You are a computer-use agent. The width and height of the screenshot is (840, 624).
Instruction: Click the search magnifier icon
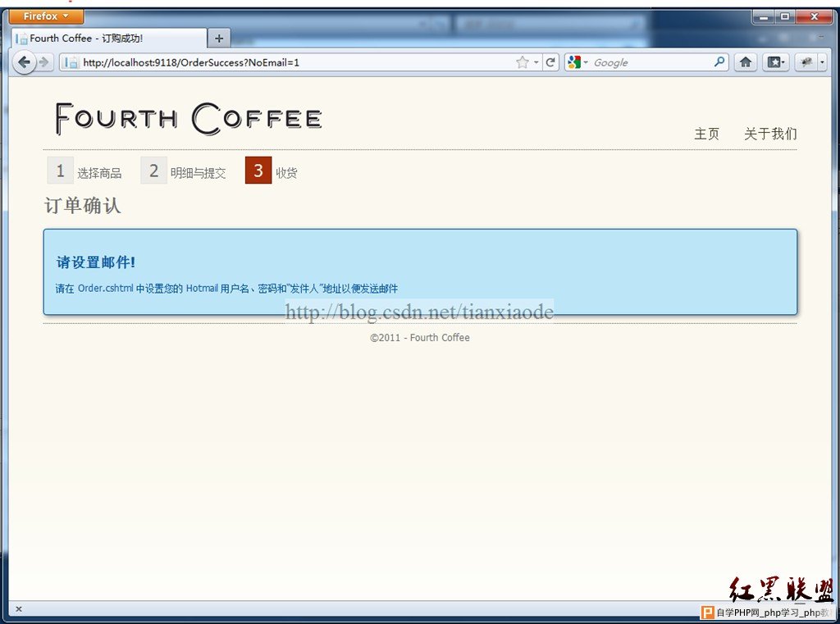(719, 62)
